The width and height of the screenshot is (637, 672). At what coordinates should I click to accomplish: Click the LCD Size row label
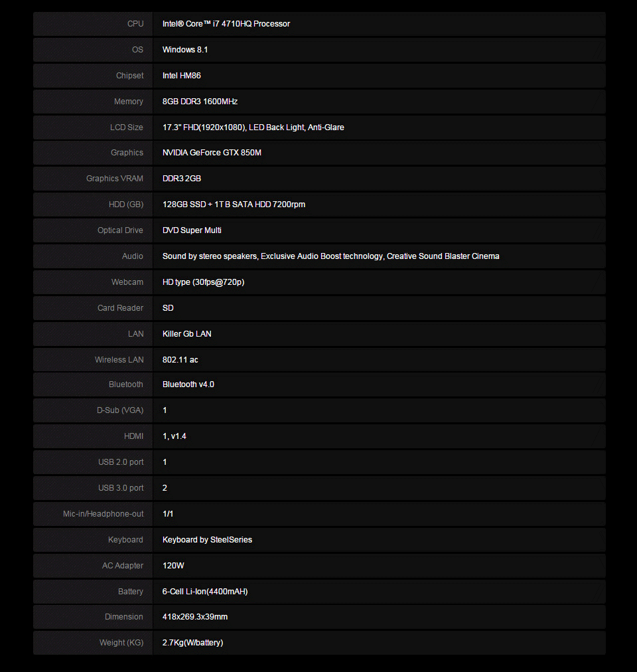126,127
